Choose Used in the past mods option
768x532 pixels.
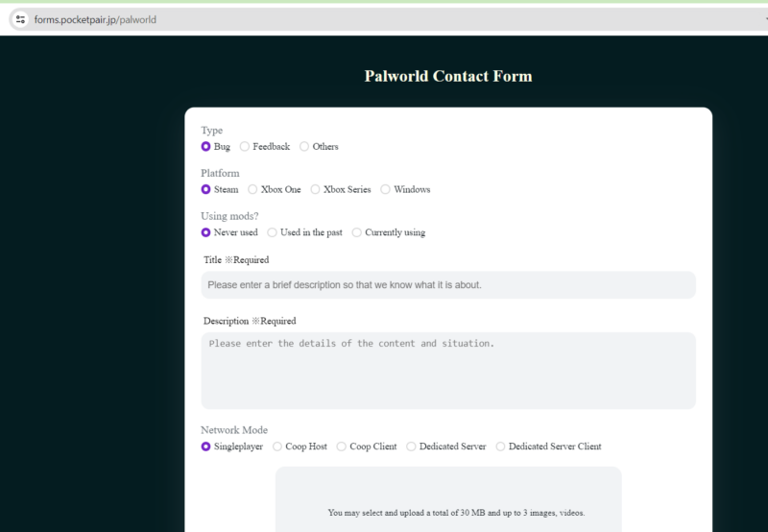[273, 232]
